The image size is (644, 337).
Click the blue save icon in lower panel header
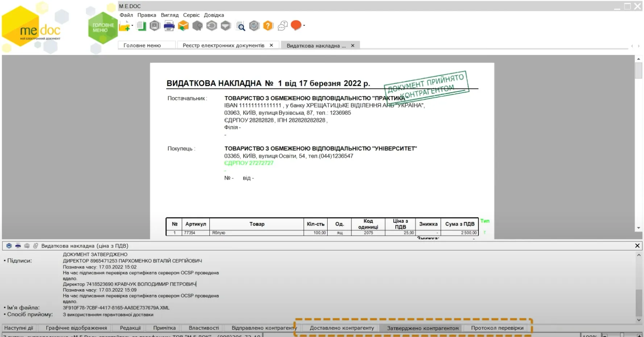[9, 246]
